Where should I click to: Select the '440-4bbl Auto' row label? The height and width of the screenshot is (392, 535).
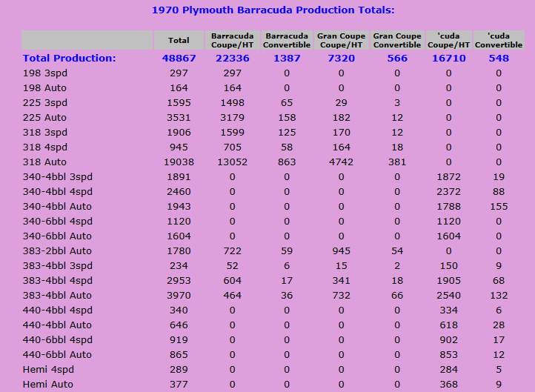click(x=57, y=325)
